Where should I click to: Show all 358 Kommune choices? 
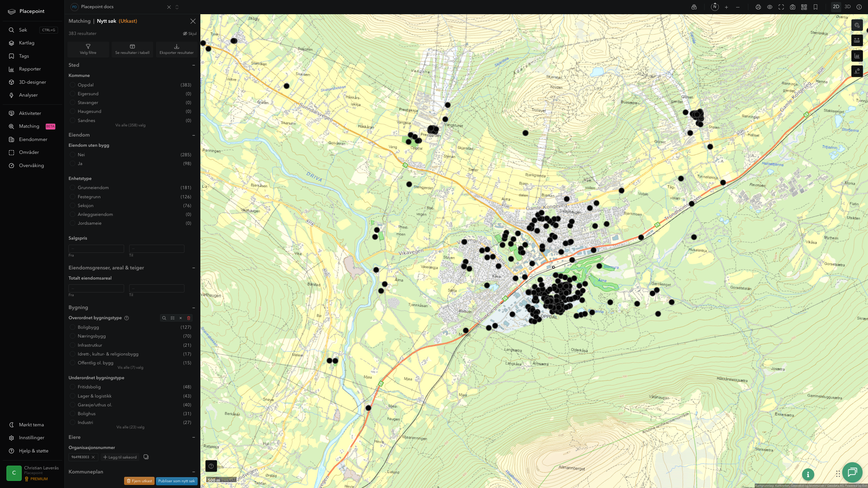tap(130, 125)
